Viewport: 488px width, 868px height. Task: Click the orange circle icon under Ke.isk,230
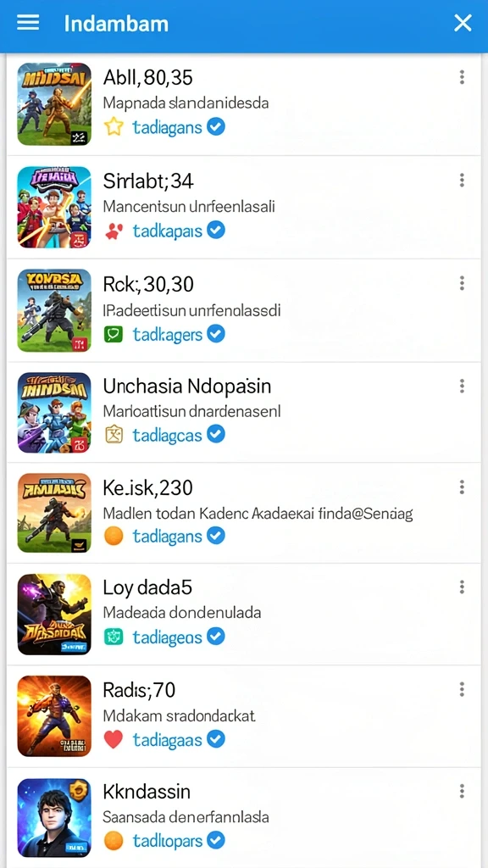coord(114,536)
